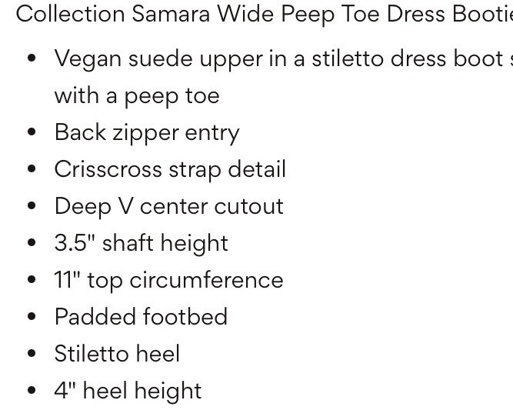
Task: Select the 'Back zipper entry' text
Action: [147, 132]
